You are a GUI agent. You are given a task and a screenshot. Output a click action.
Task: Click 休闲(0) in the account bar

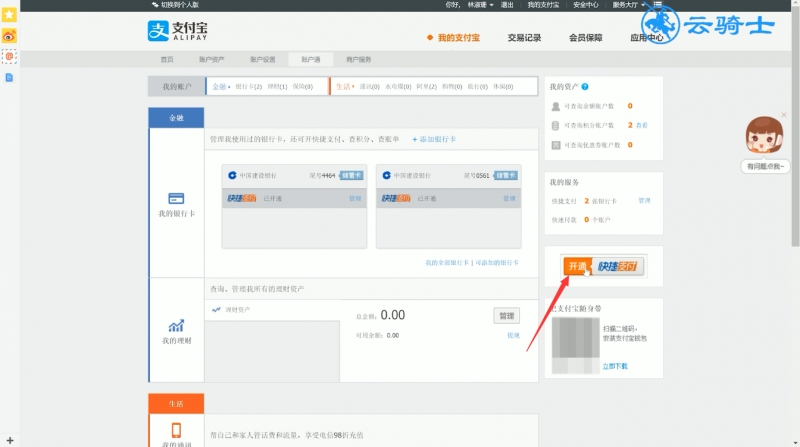point(503,87)
